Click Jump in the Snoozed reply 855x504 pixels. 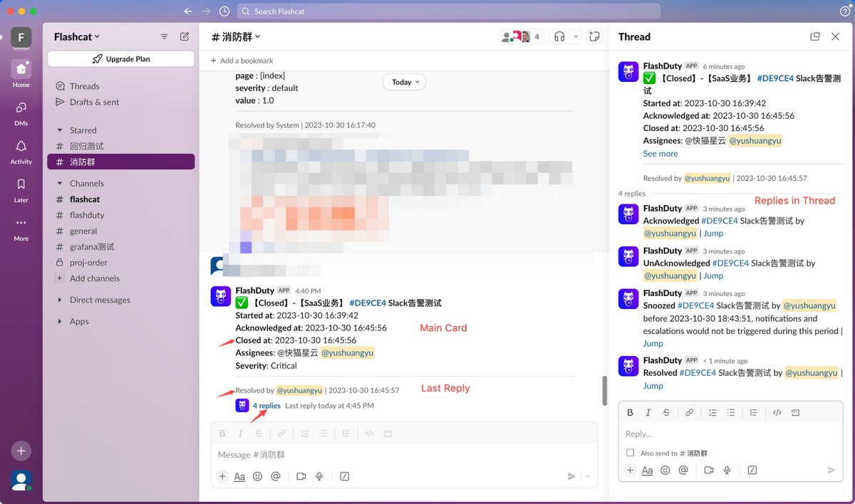tap(653, 343)
